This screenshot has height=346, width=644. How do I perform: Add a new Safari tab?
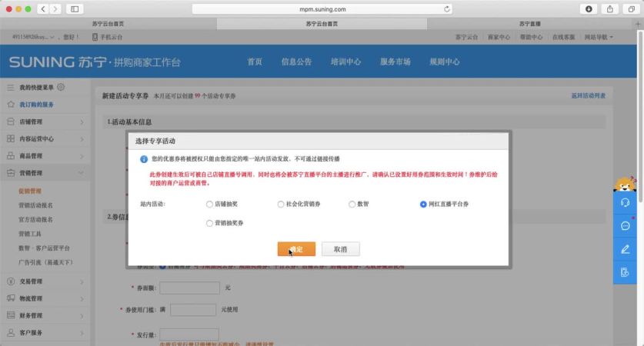click(638, 24)
